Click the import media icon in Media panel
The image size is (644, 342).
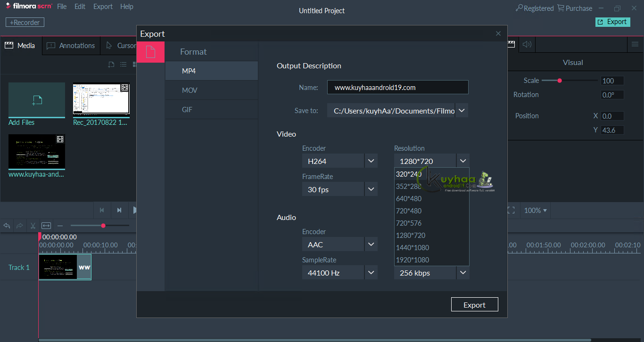click(x=111, y=65)
